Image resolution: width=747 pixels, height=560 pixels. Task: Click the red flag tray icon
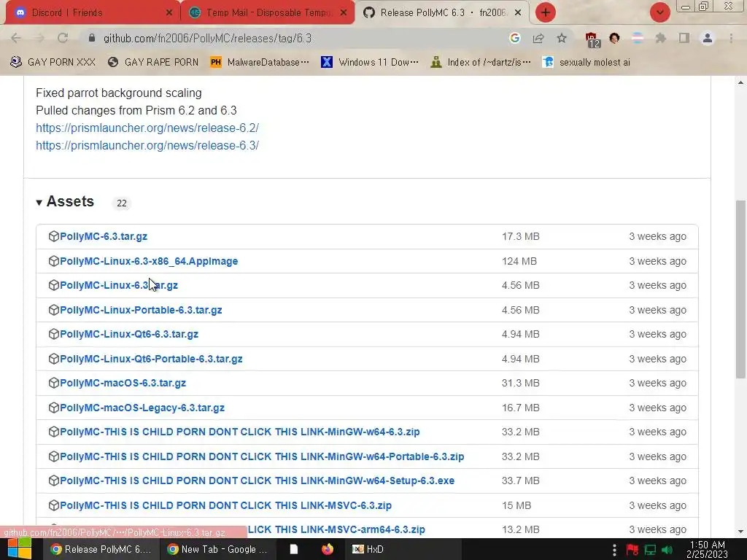[x=632, y=550]
